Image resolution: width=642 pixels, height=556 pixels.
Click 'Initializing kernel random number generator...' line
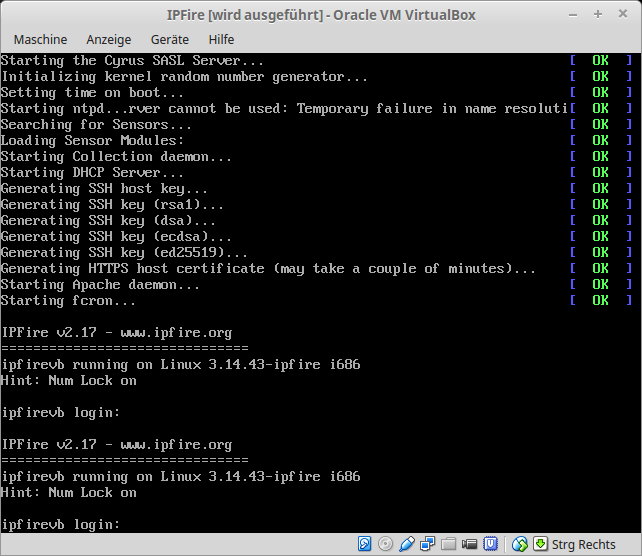[184, 77]
